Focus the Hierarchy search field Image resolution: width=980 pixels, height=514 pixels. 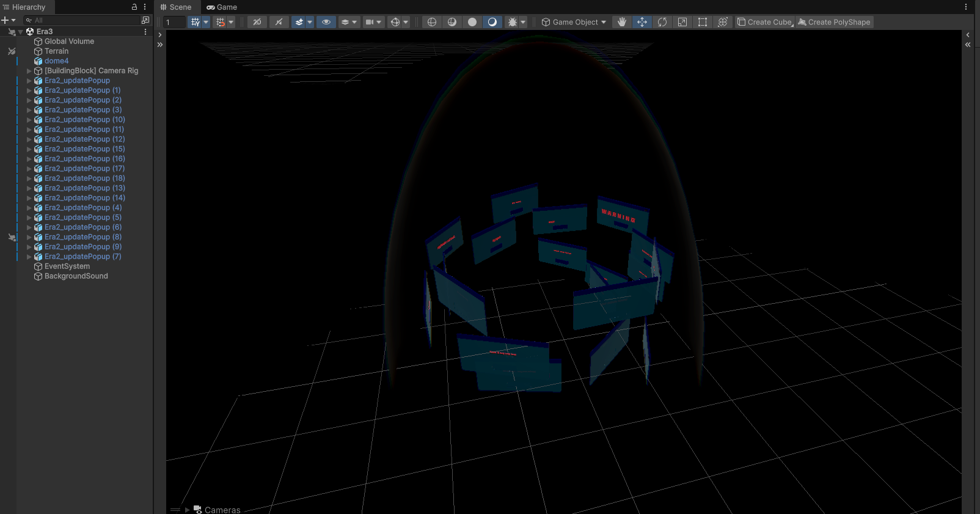[82, 20]
